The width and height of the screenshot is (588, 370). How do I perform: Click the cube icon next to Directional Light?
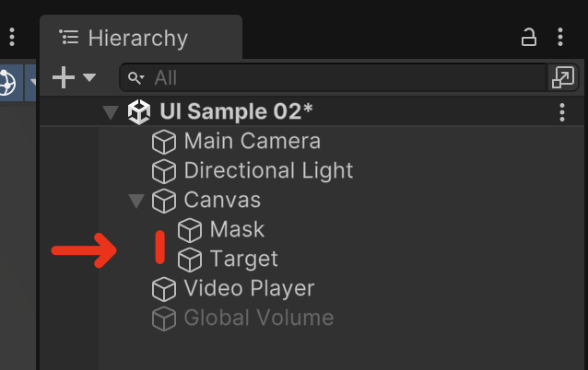point(164,171)
